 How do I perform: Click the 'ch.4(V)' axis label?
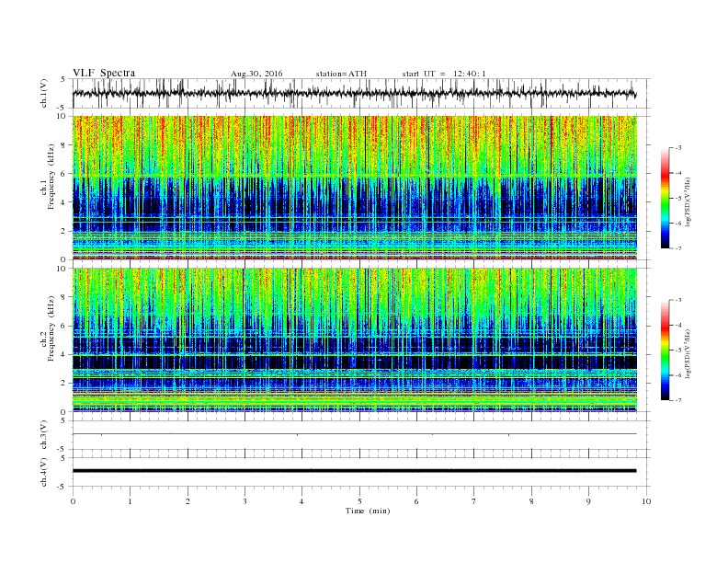tap(44, 472)
